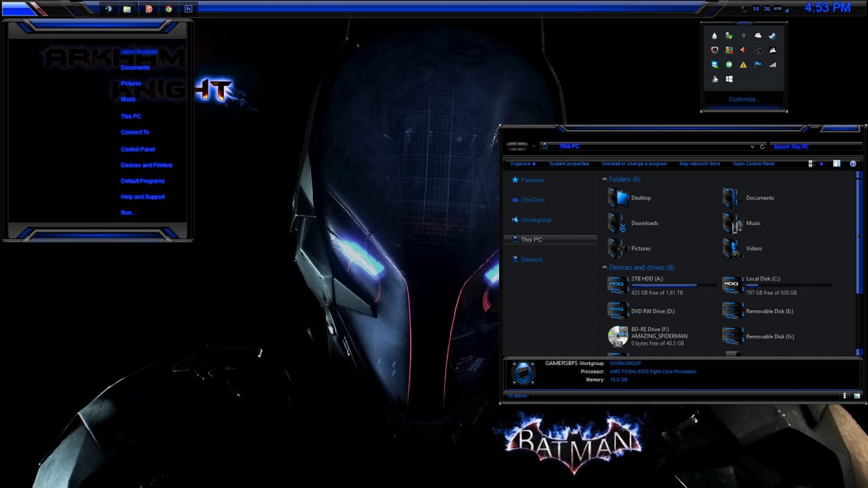Open the Logitech G tray icon

758,50
